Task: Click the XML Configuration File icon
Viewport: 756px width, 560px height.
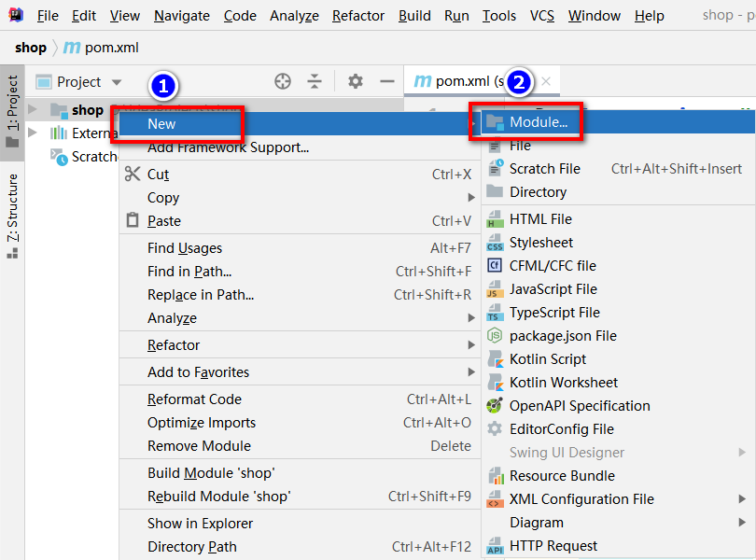Action: 495,498
